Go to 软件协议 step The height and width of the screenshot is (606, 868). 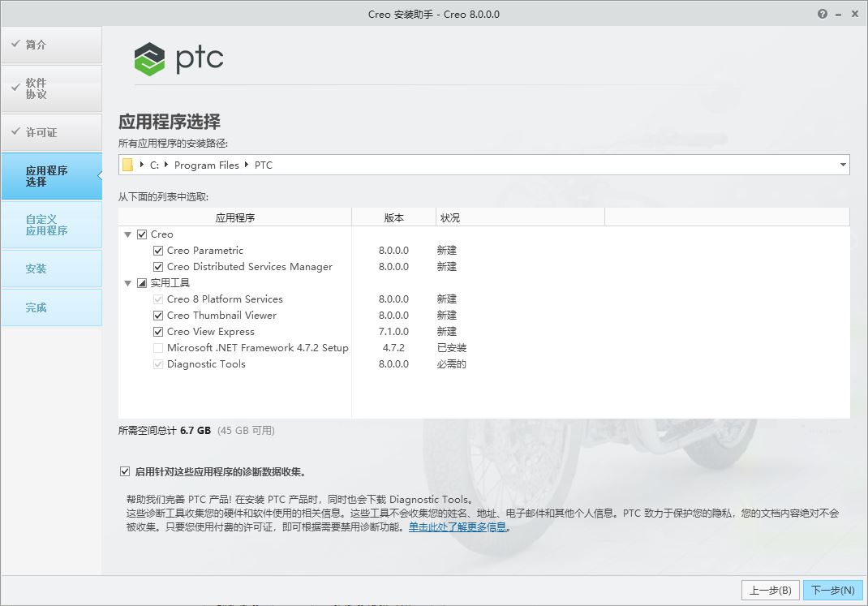tap(51, 88)
